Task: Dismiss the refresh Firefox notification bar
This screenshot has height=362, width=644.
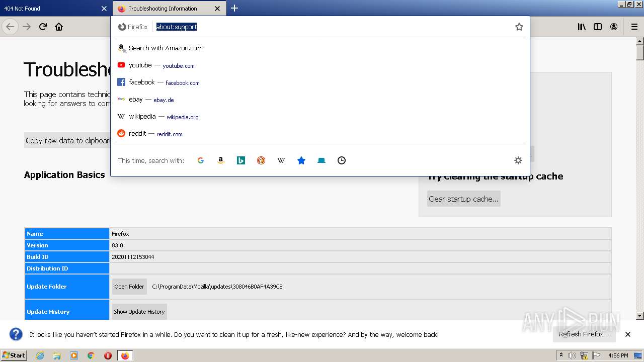Action: 628,334
